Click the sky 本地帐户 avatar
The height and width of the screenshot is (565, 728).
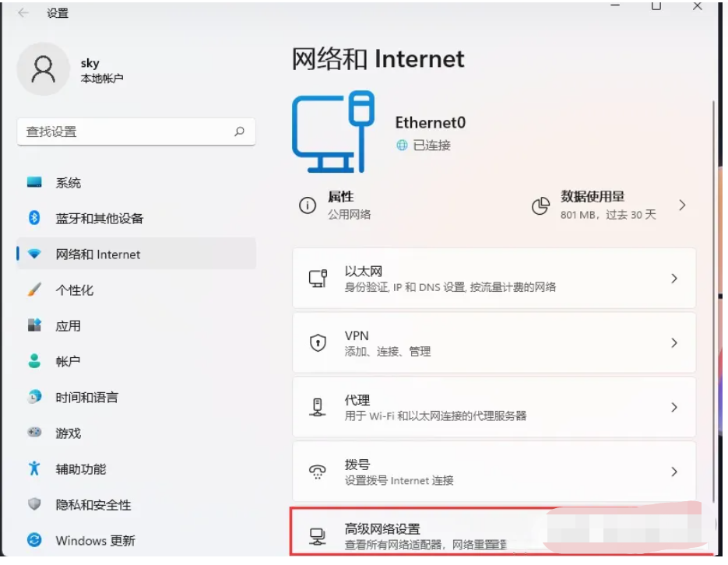click(43, 68)
